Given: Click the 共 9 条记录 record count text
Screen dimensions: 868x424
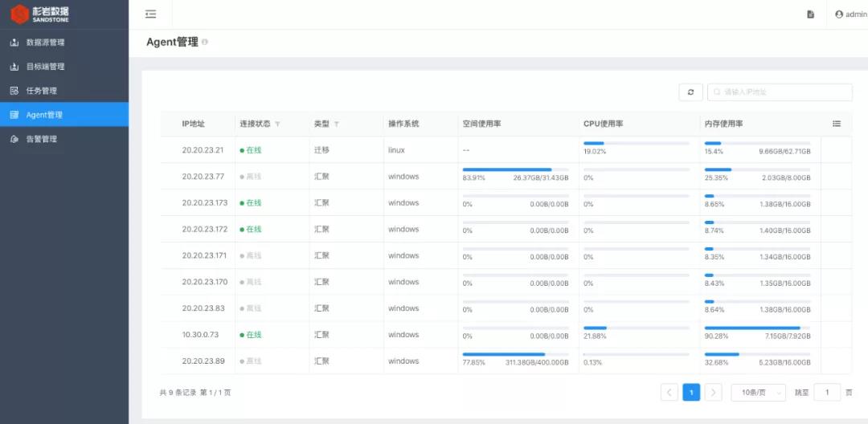Looking at the screenshot, I should point(178,393).
